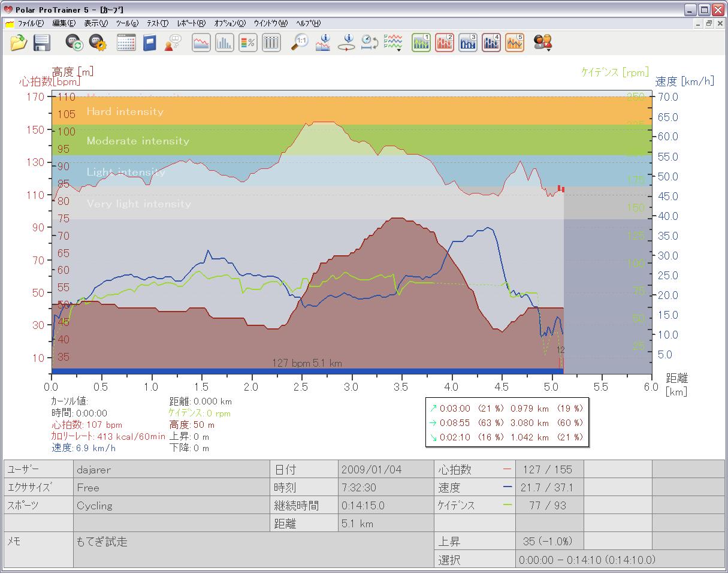
Task: Open the 編集(E) menu
Action: [64, 23]
